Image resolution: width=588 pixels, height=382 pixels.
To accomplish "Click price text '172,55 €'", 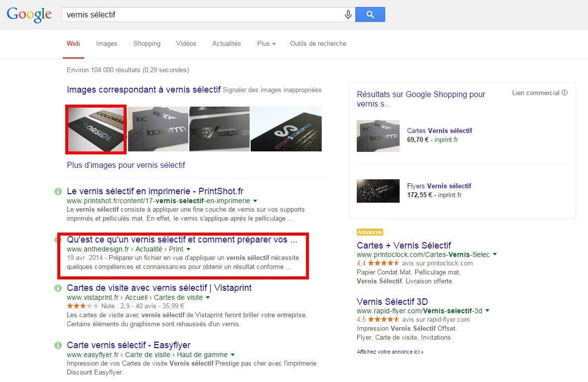I will (x=420, y=195).
